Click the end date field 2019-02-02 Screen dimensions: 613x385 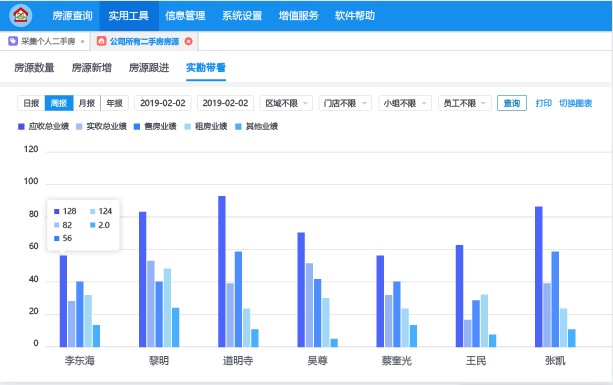coord(226,103)
